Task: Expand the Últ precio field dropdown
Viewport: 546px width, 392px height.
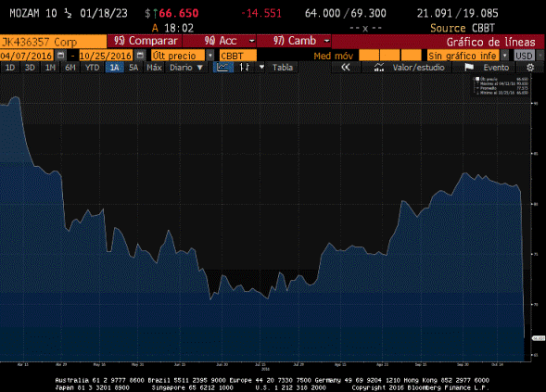Action: click(210, 56)
